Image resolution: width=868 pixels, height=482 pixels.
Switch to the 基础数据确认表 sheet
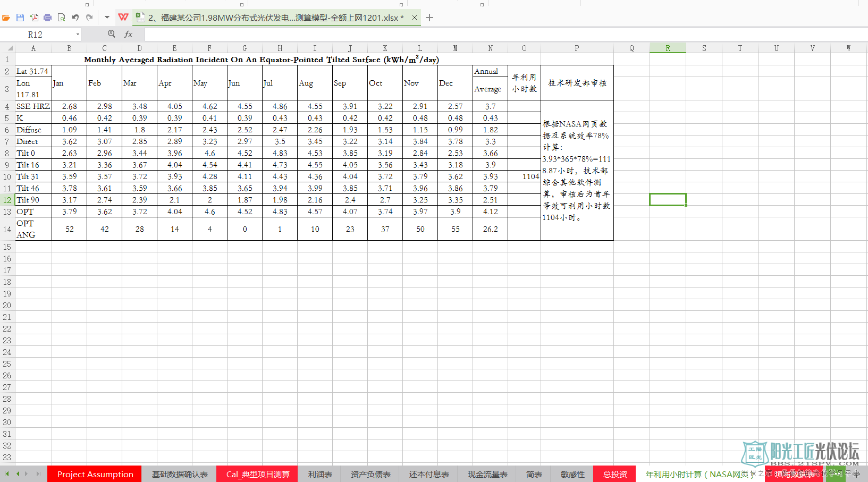point(180,474)
